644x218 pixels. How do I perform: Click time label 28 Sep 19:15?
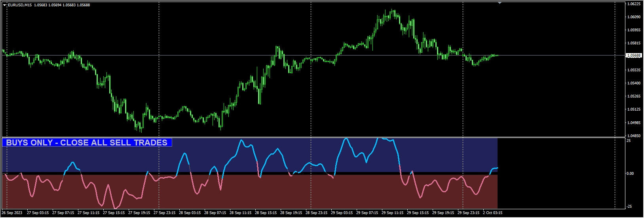coord(291,213)
